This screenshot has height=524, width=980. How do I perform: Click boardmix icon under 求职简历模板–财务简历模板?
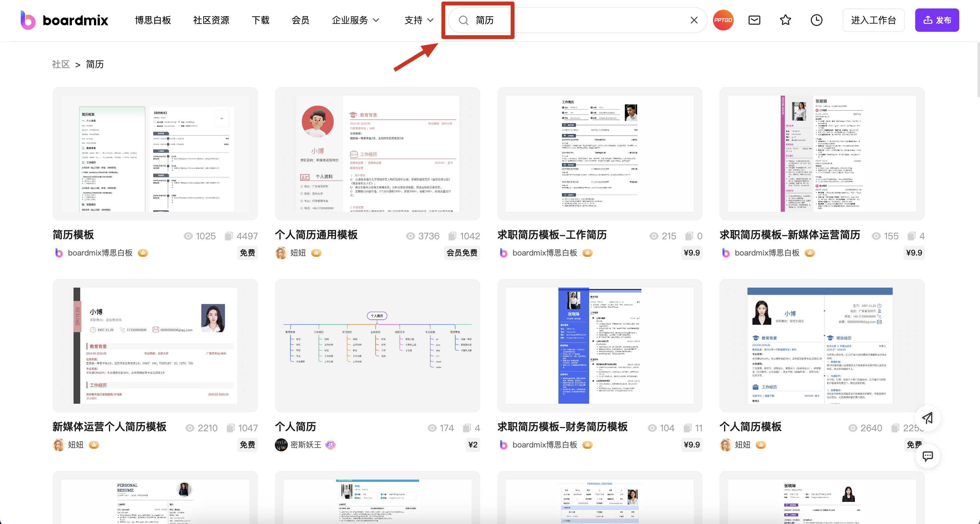pyautogui.click(x=503, y=445)
